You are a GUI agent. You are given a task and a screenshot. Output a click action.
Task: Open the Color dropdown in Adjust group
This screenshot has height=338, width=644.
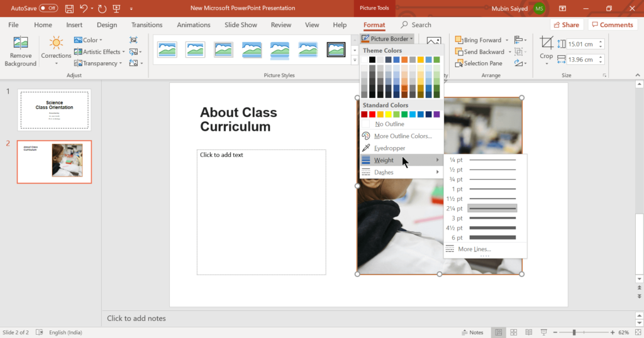pos(90,40)
